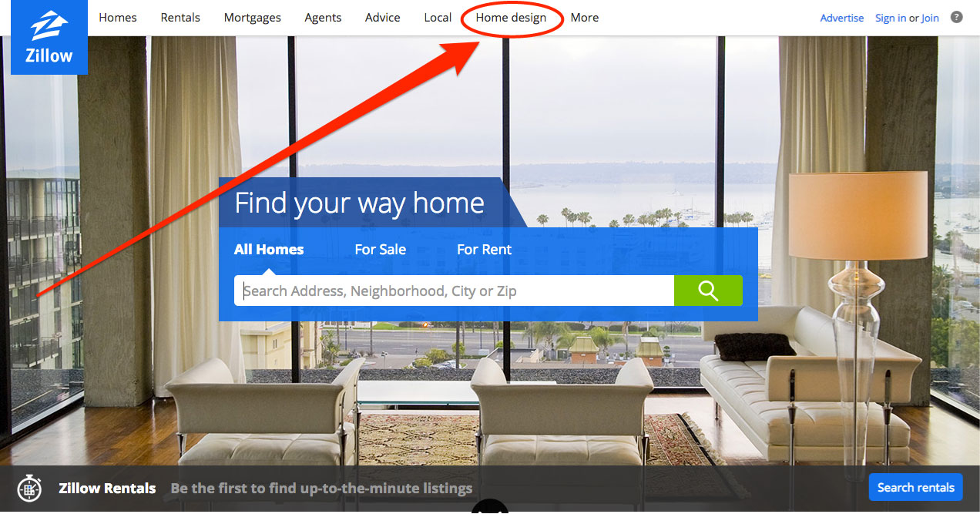This screenshot has width=980, height=514.
Task: Open the Home design menu
Action: pyautogui.click(x=512, y=17)
